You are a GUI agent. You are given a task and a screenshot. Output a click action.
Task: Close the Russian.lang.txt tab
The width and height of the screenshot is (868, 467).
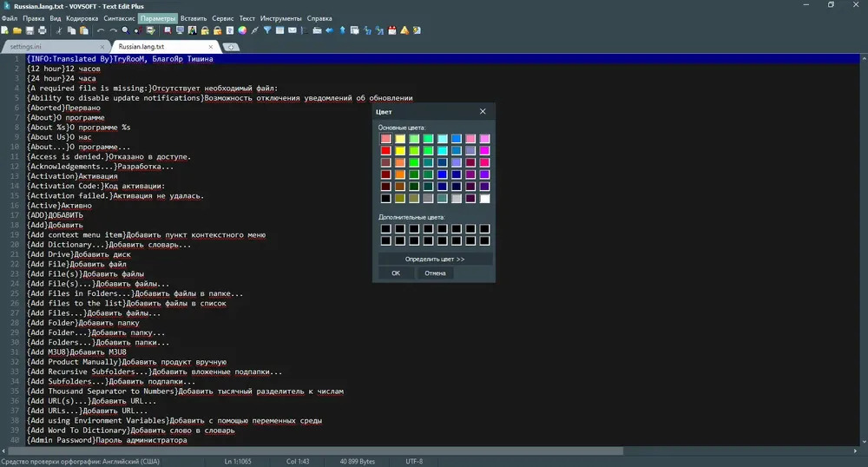pyautogui.click(x=210, y=47)
